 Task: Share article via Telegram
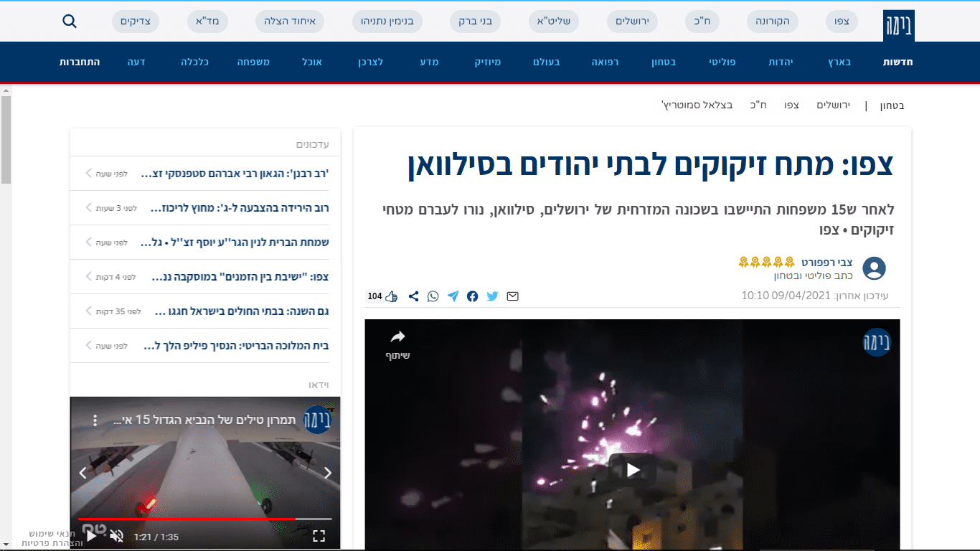[x=453, y=296]
